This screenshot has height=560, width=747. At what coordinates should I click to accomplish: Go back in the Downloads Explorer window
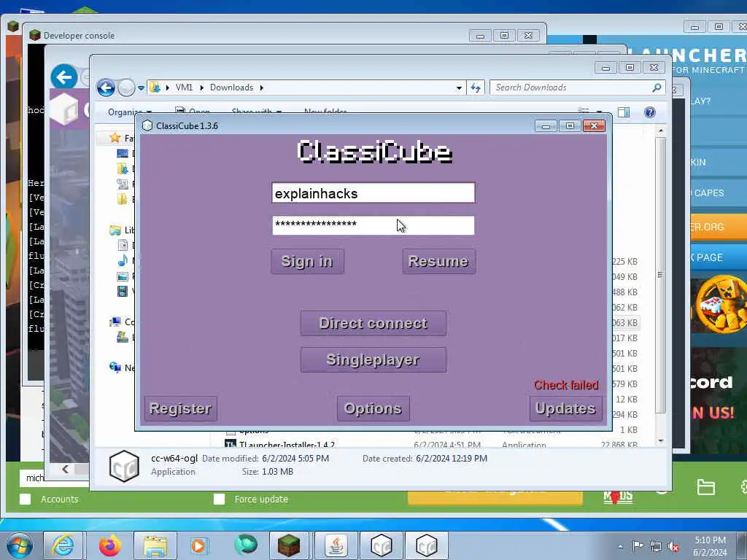[x=106, y=87]
